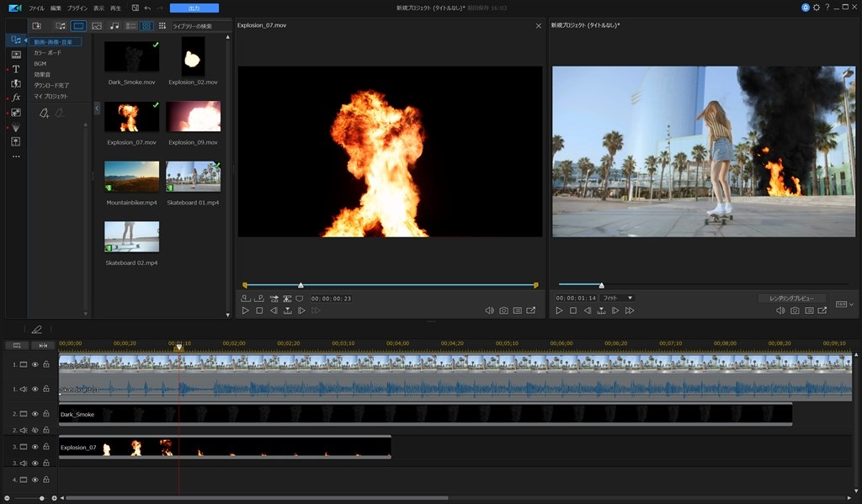Click the import media folder icon
862x504 pixels.
click(37, 26)
